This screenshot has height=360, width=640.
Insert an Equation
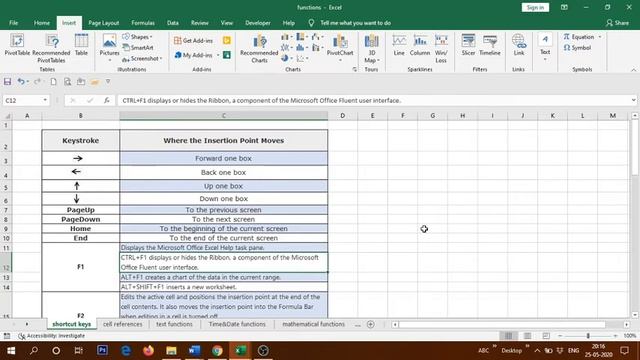coord(579,37)
